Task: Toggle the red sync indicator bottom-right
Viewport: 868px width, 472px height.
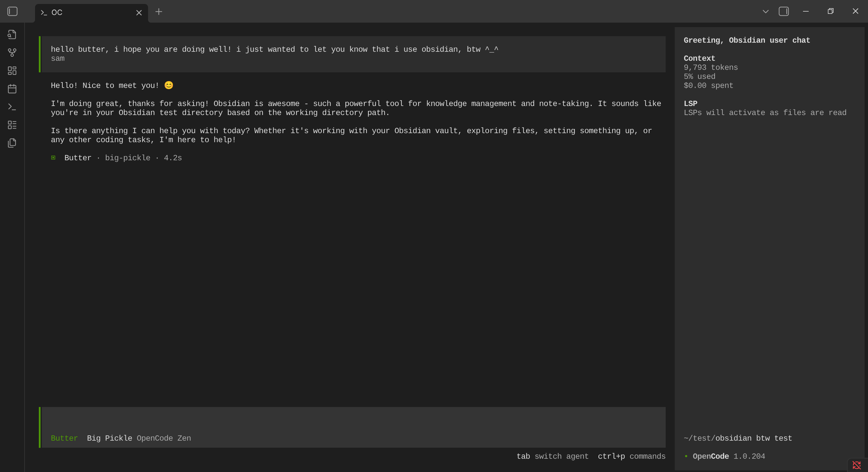Action: 857,464
